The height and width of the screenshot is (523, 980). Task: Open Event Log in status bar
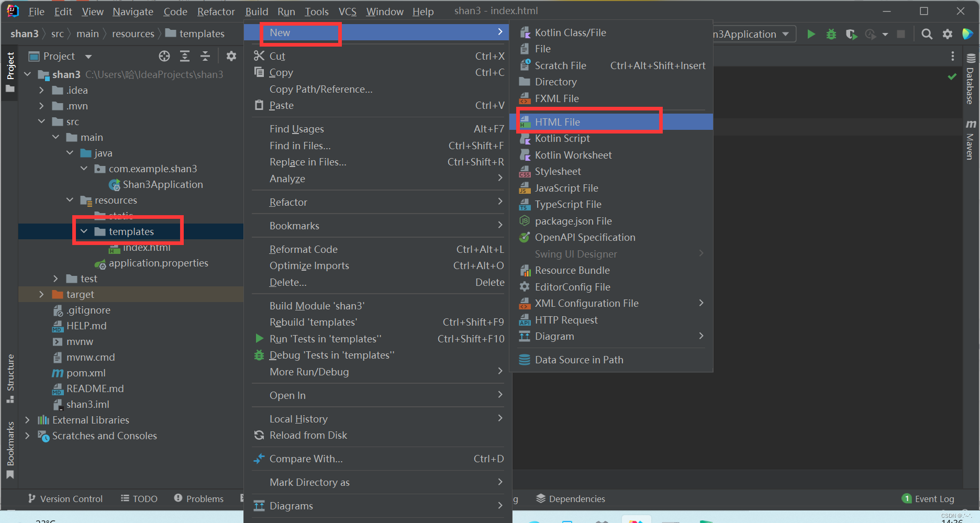click(928, 498)
